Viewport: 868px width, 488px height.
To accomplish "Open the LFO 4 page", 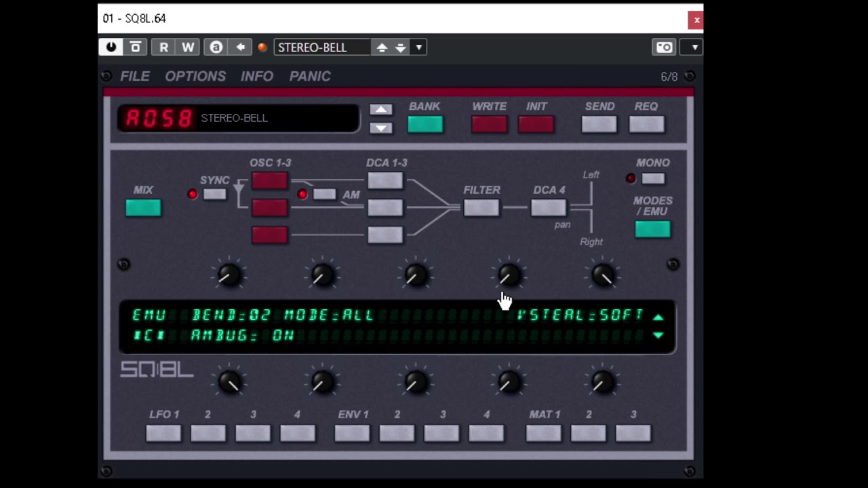I will click(298, 433).
